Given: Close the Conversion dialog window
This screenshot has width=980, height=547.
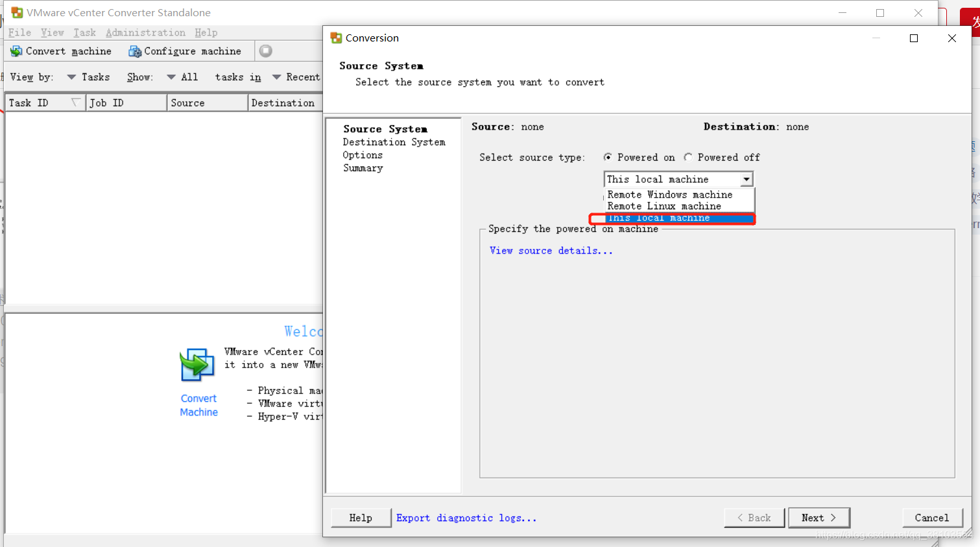Looking at the screenshot, I should coord(952,38).
